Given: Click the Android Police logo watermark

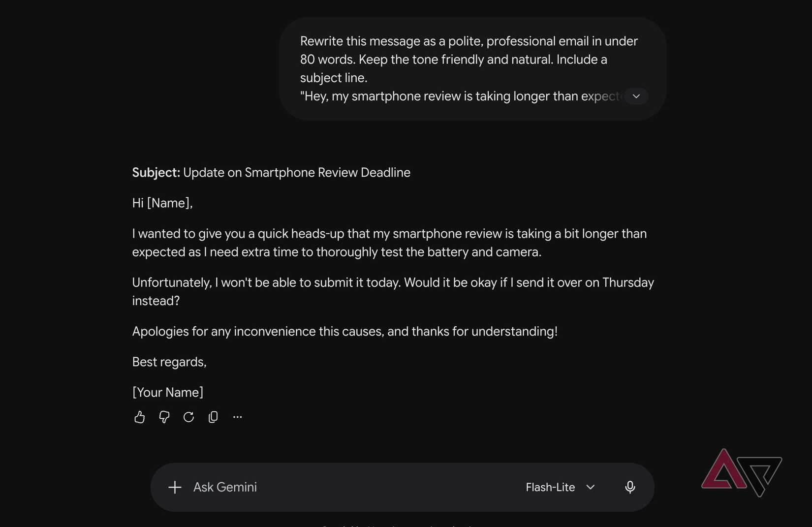Looking at the screenshot, I should pos(741,472).
